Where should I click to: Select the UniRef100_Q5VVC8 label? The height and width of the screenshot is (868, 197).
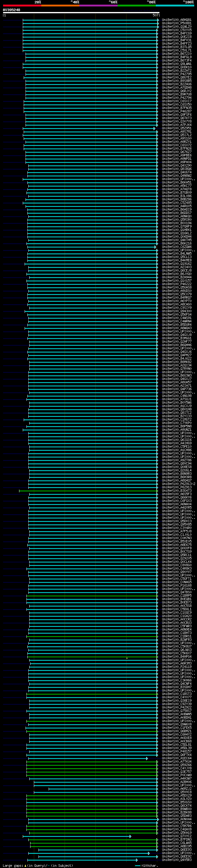[176, 792]
